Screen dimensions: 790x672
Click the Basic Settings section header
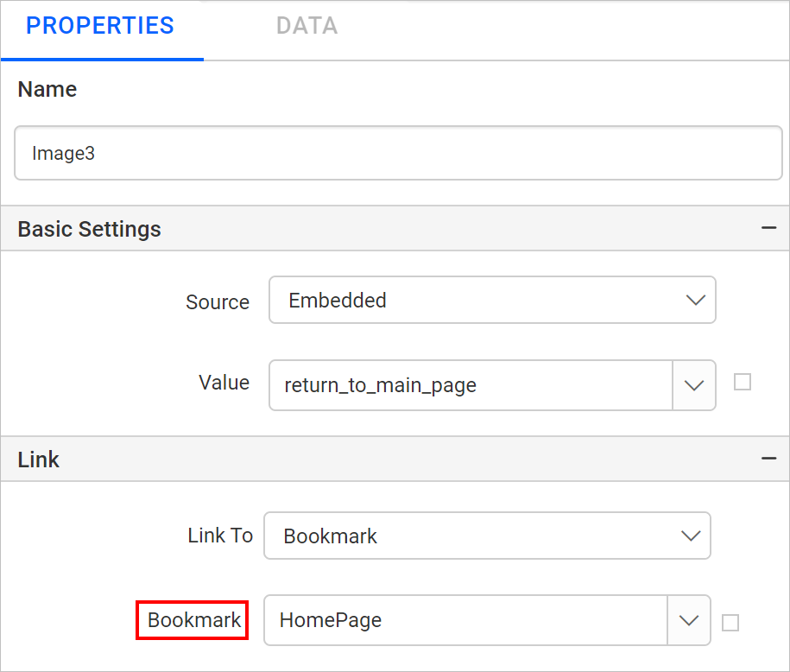(395, 228)
